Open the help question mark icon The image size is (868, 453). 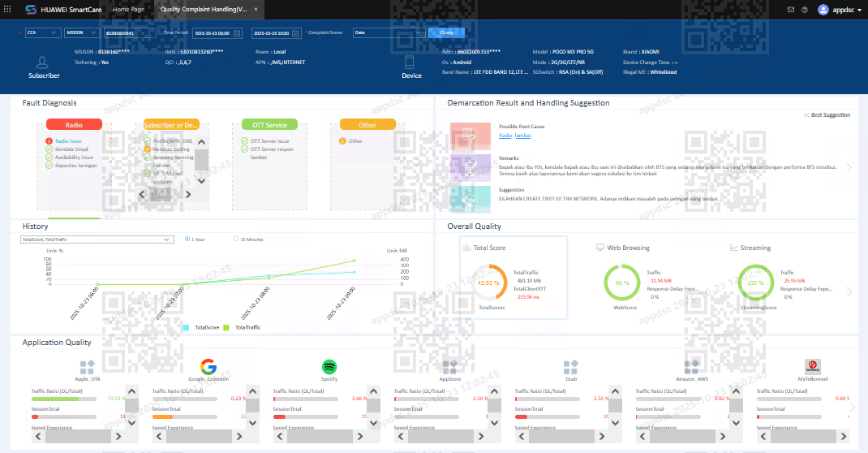click(x=805, y=10)
